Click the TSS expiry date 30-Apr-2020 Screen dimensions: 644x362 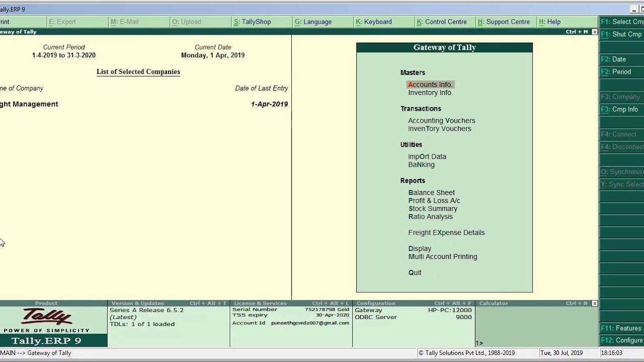click(332, 315)
